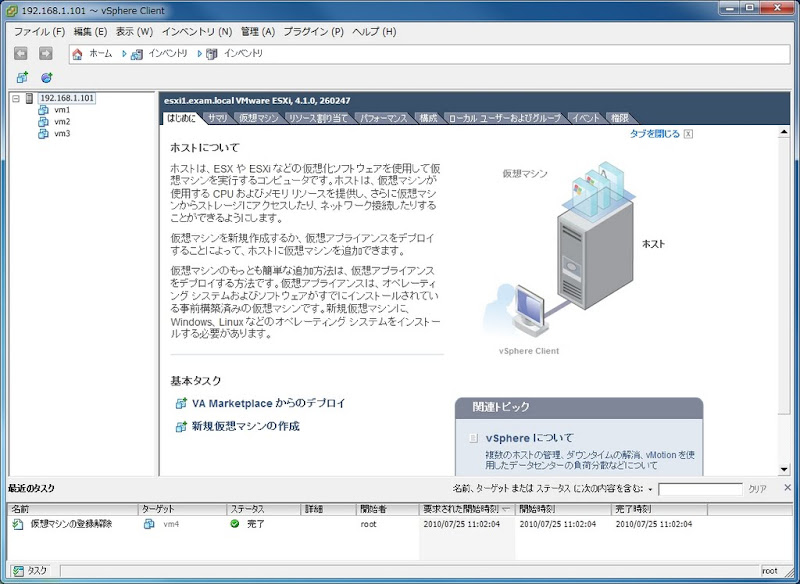Image resolution: width=800 pixels, height=584 pixels.
Task: Open the task filter dropdown arrow
Action: (x=651, y=489)
